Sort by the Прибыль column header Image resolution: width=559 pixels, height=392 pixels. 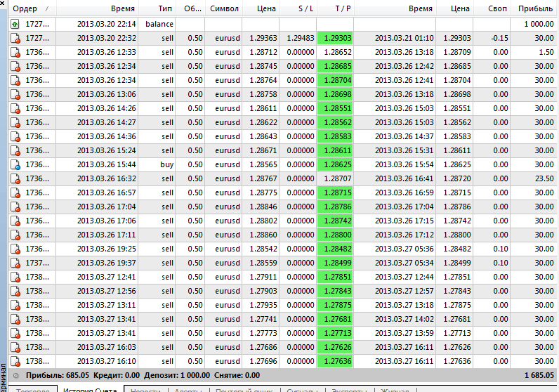coord(534,8)
